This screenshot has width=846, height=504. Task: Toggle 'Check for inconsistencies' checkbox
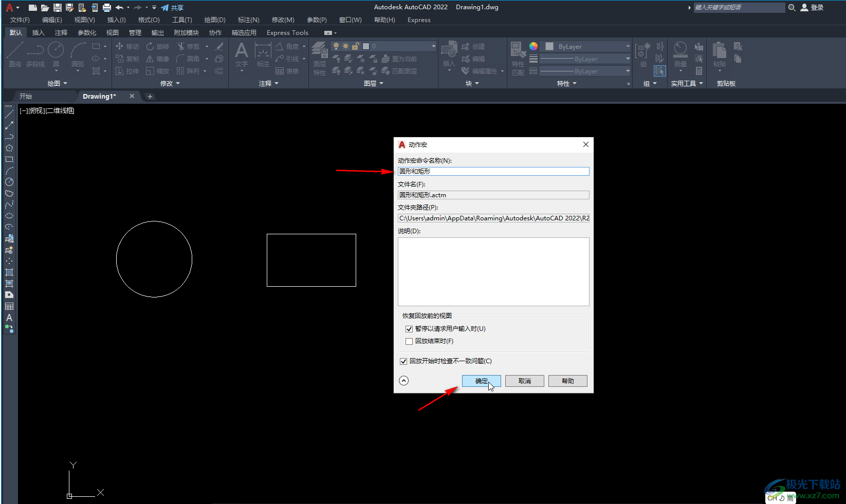click(x=403, y=361)
